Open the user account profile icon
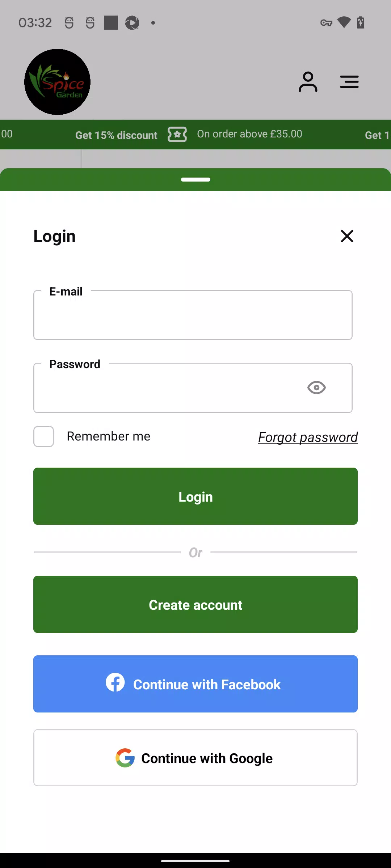This screenshot has height=868, width=391. click(x=308, y=82)
